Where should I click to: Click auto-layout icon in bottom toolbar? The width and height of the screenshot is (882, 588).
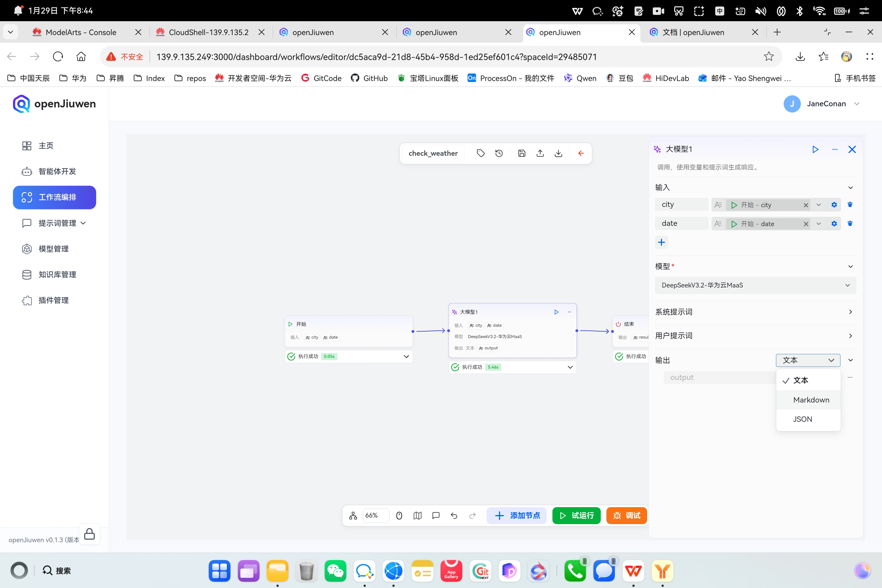(353, 516)
